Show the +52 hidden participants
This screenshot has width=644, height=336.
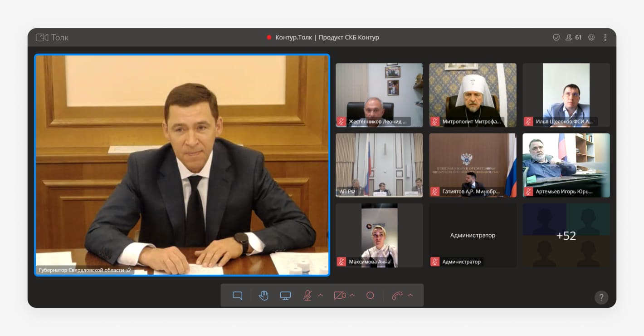[566, 236]
